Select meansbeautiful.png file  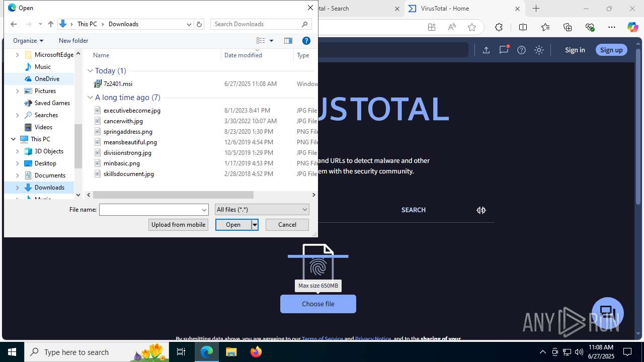(x=130, y=142)
